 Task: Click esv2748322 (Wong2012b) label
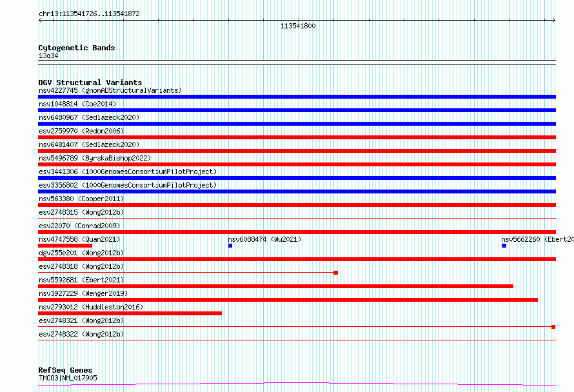pos(81,334)
